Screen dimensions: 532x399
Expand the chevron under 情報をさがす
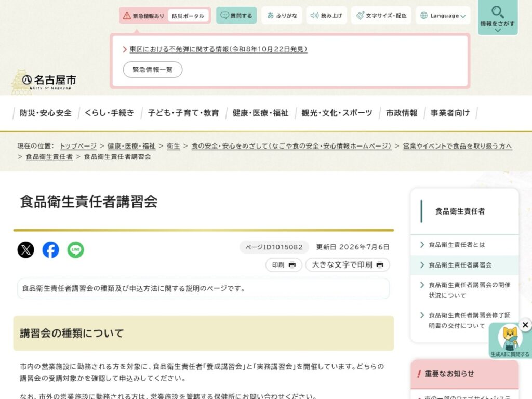[x=498, y=30]
